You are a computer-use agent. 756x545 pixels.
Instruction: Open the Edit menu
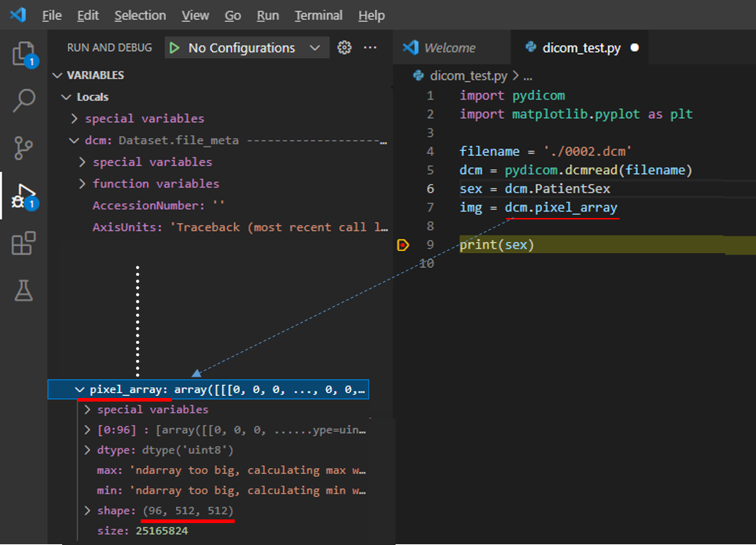tap(88, 15)
